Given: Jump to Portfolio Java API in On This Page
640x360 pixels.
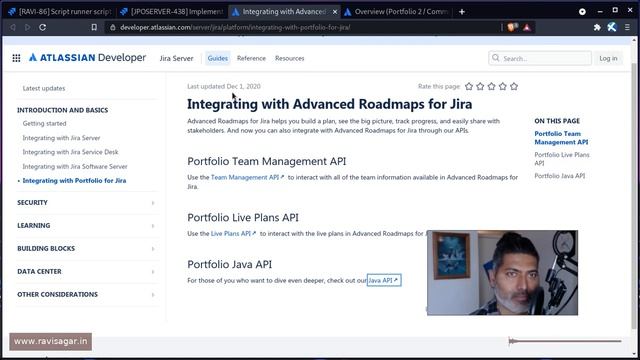Looking at the screenshot, I should point(560,176).
